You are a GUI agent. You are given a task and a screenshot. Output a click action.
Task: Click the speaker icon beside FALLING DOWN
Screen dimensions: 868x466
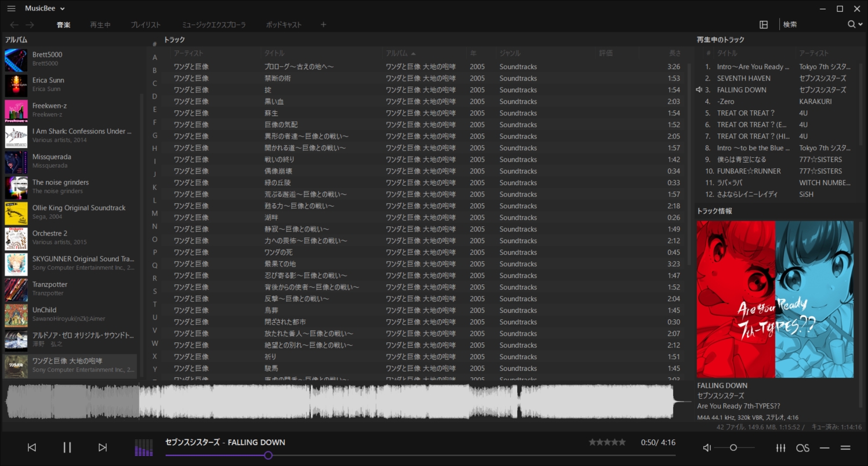699,90
